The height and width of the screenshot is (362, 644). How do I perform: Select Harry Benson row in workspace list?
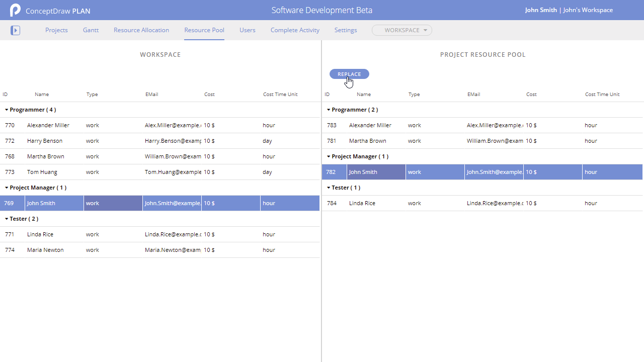(45, 141)
